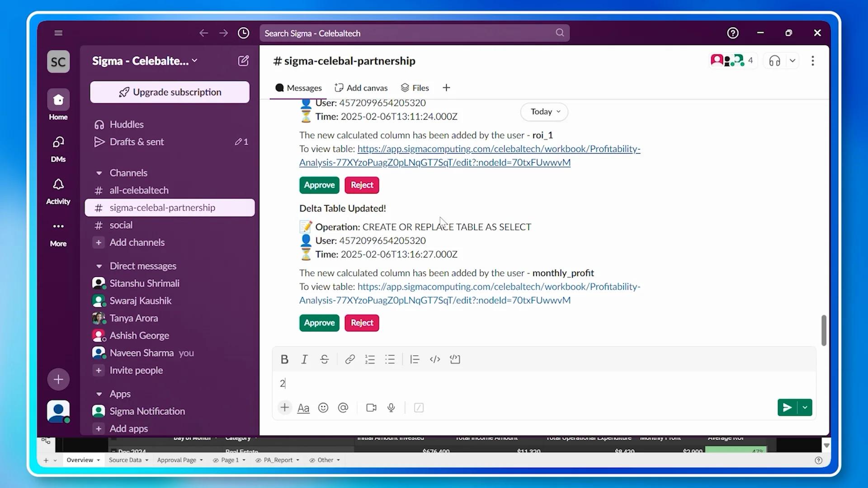Click the round plus create button
Viewport: 868px width, 488px height.
click(x=58, y=380)
